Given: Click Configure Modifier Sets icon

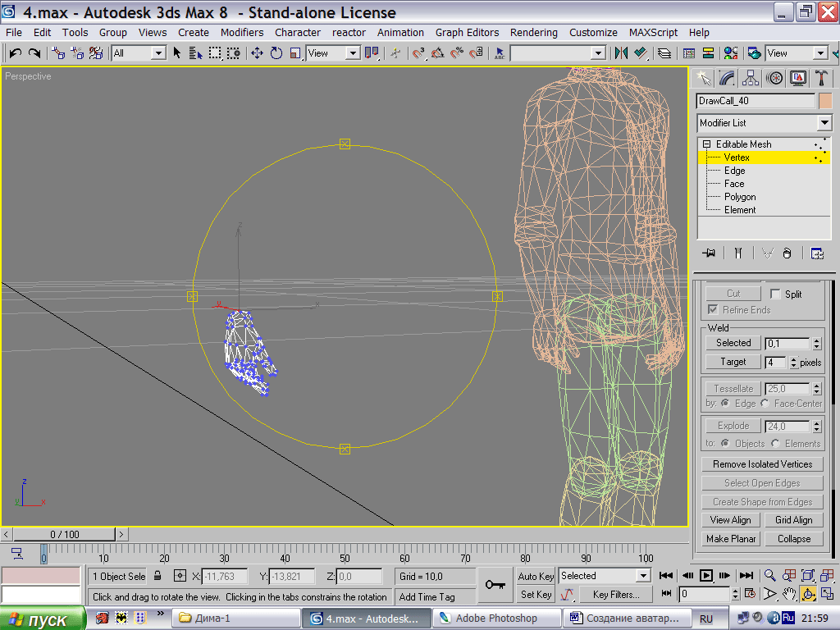Looking at the screenshot, I should [x=817, y=253].
